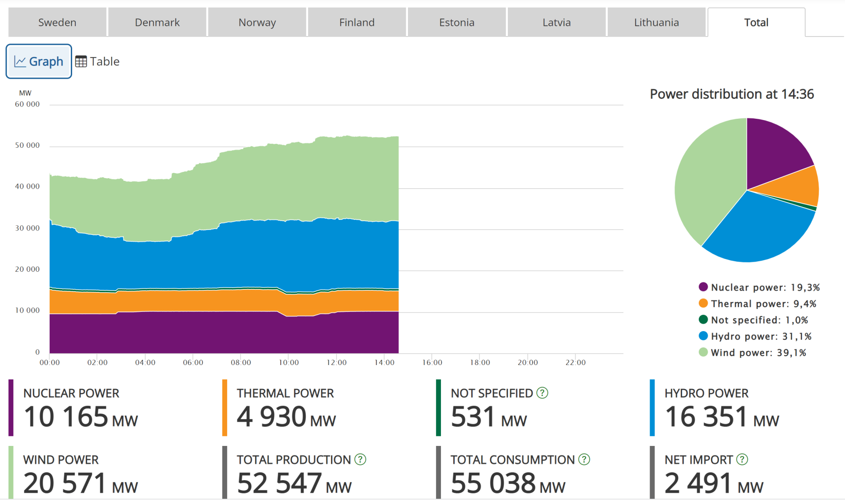Click the help icon beside Total Consumption
The width and height of the screenshot is (845, 504).
(x=584, y=460)
